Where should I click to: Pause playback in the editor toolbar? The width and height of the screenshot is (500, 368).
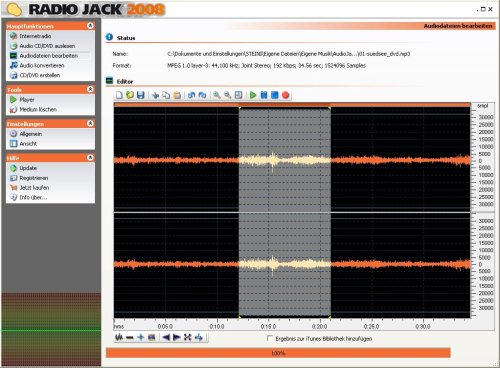(x=264, y=95)
